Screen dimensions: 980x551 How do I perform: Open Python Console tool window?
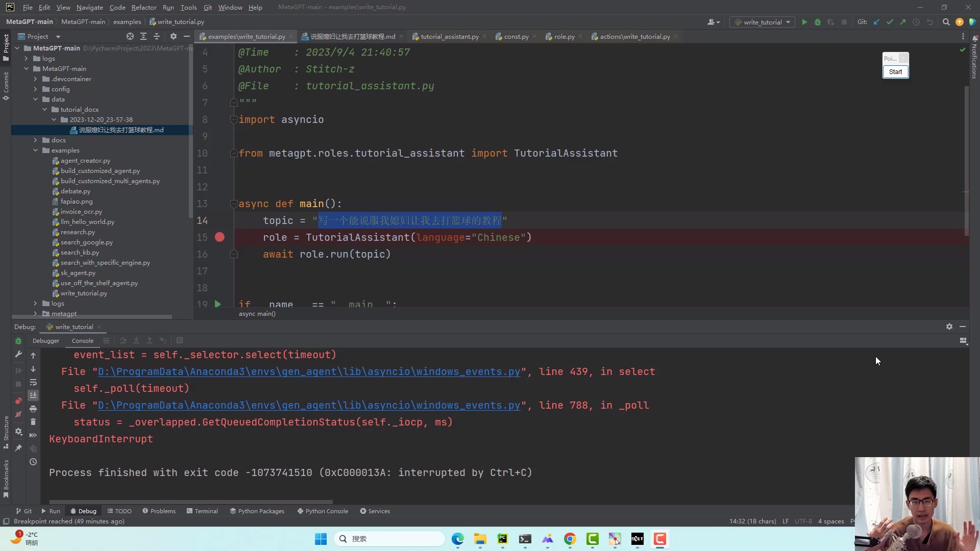323,511
